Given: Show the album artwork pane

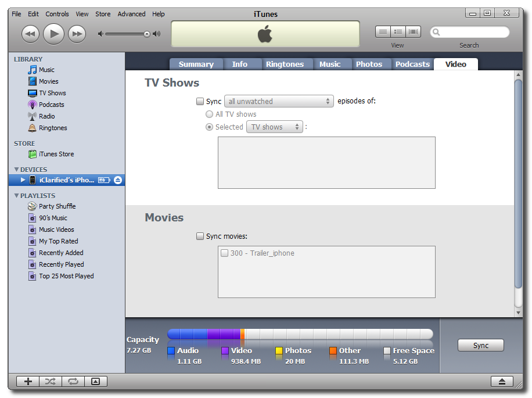Looking at the screenshot, I should [95, 382].
